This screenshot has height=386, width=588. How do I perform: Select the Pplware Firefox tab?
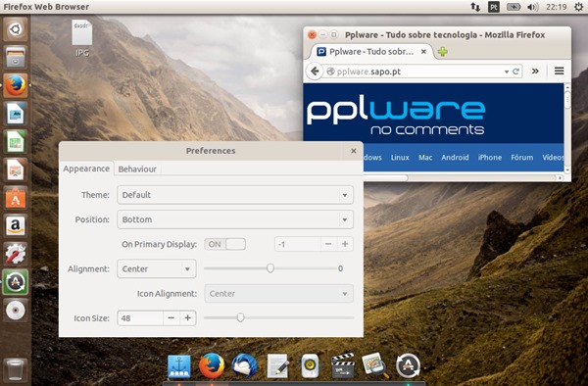pyautogui.click(x=371, y=51)
